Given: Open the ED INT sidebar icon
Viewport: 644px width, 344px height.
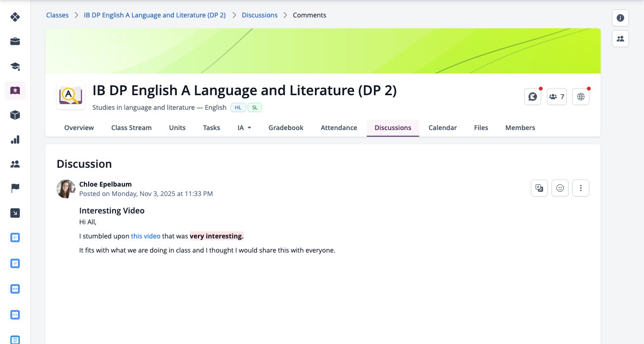Looking at the screenshot, I should [x=15, y=339].
